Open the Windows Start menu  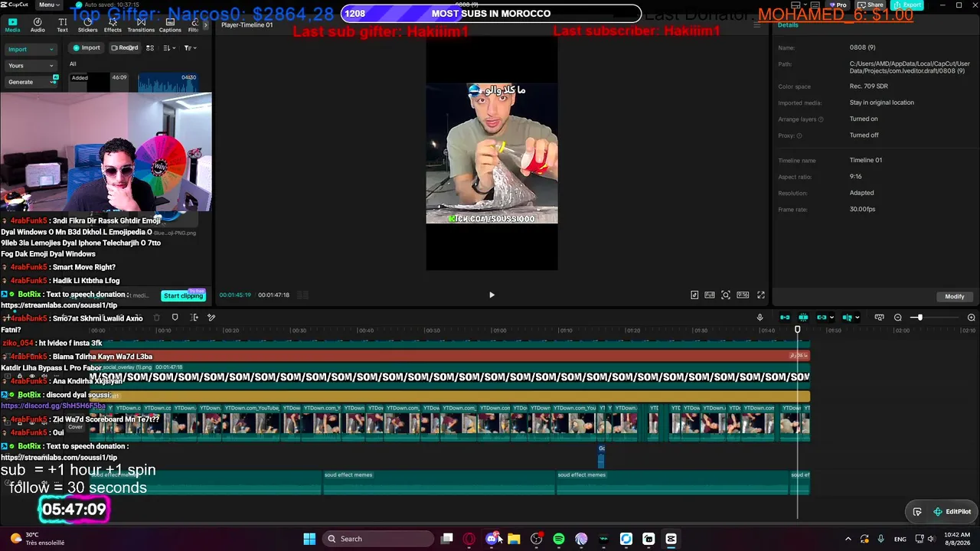309,539
